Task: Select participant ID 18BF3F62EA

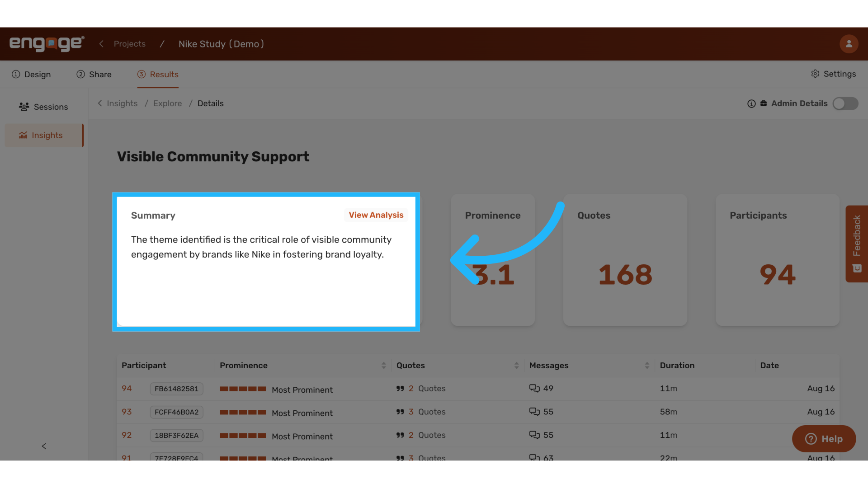Action: 176,436
